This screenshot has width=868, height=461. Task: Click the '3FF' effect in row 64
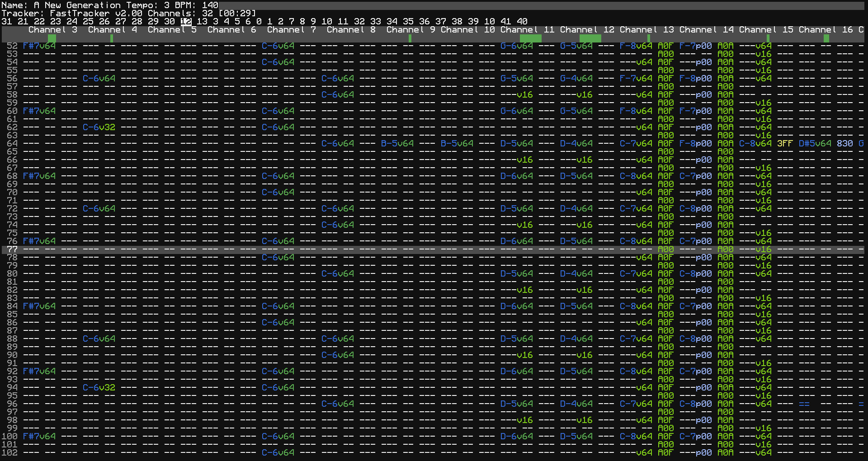pyautogui.click(x=785, y=143)
